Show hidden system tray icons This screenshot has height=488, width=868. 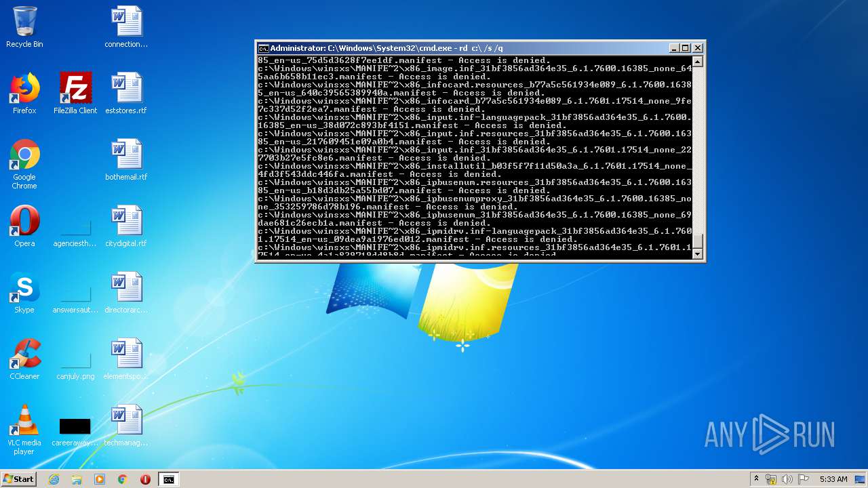pyautogui.click(x=756, y=479)
